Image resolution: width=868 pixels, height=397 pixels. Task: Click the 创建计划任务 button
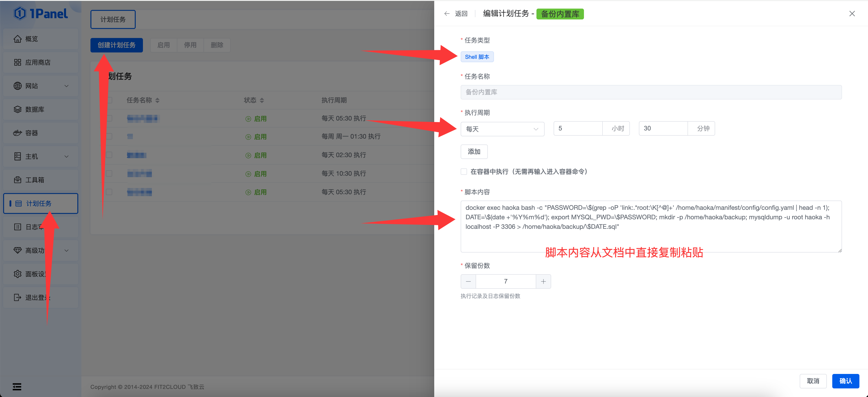(x=116, y=45)
